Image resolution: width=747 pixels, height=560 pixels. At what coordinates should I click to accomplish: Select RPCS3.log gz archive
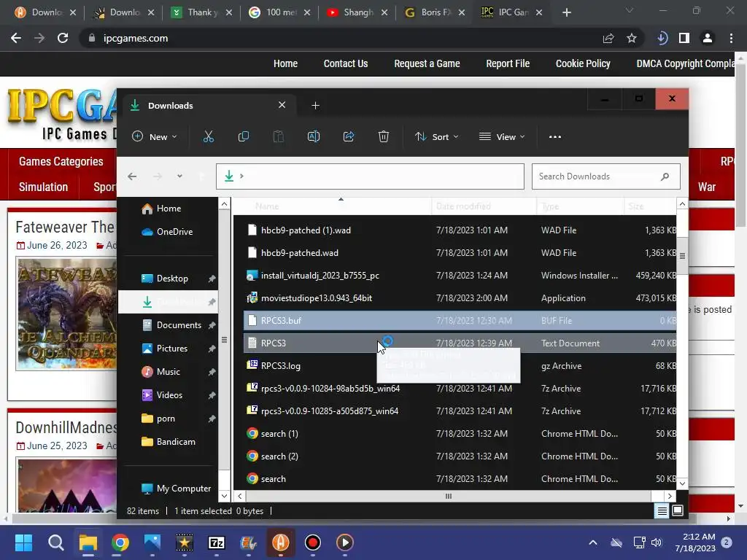tap(460, 366)
